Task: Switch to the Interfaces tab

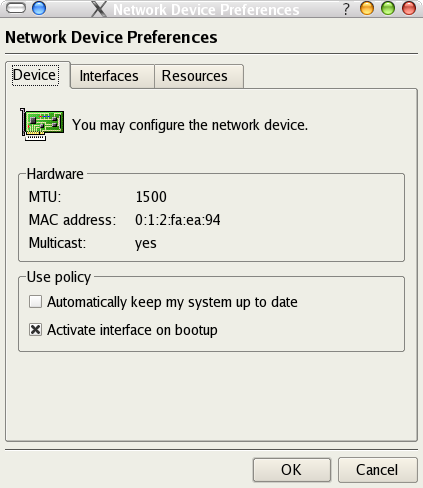Action: click(x=109, y=76)
